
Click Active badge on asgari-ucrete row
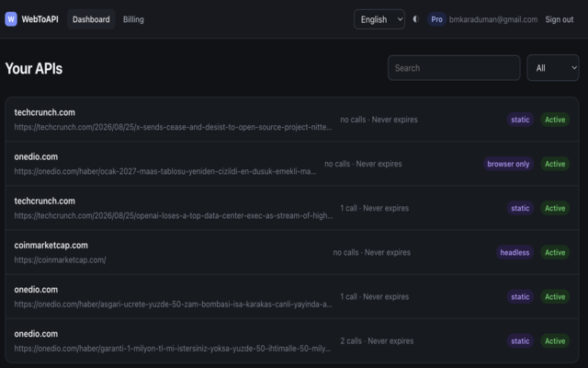tap(555, 296)
